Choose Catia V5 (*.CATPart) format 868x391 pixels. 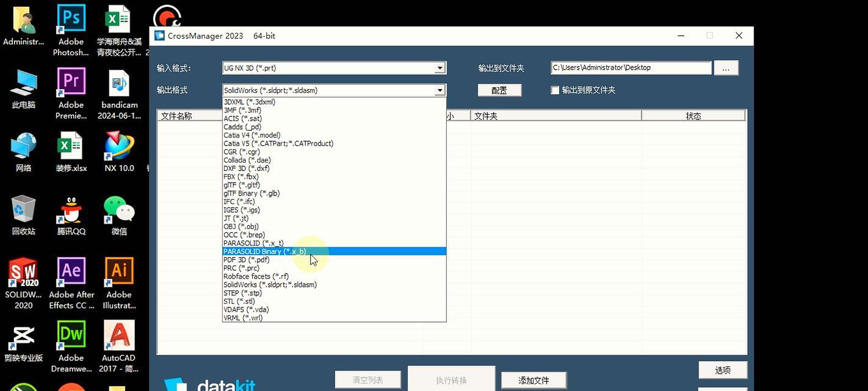coord(334,144)
